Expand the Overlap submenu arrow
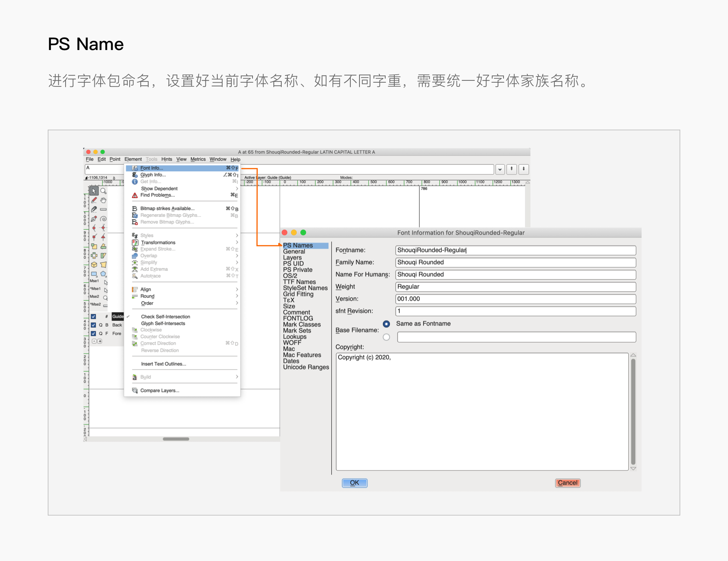The width and height of the screenshot is (728, 561). 237,255
